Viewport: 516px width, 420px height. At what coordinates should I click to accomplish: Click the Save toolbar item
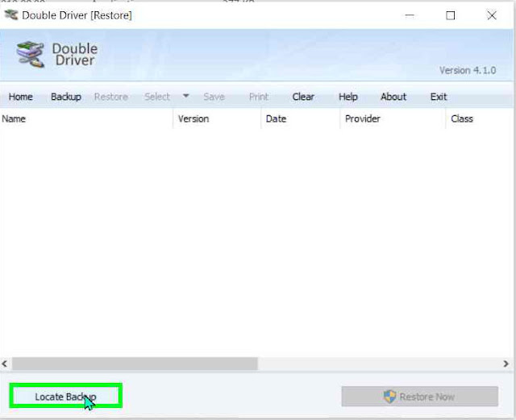pos(214,97)
